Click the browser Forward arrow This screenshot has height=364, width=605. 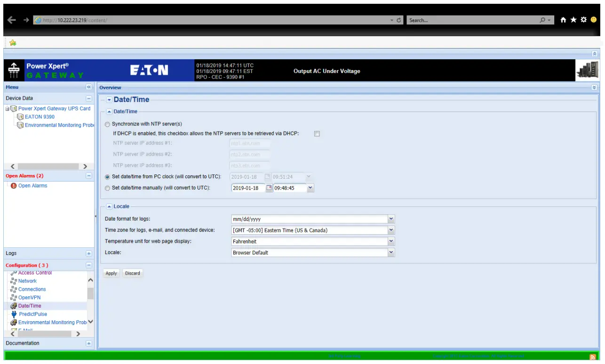pos(26,20)
